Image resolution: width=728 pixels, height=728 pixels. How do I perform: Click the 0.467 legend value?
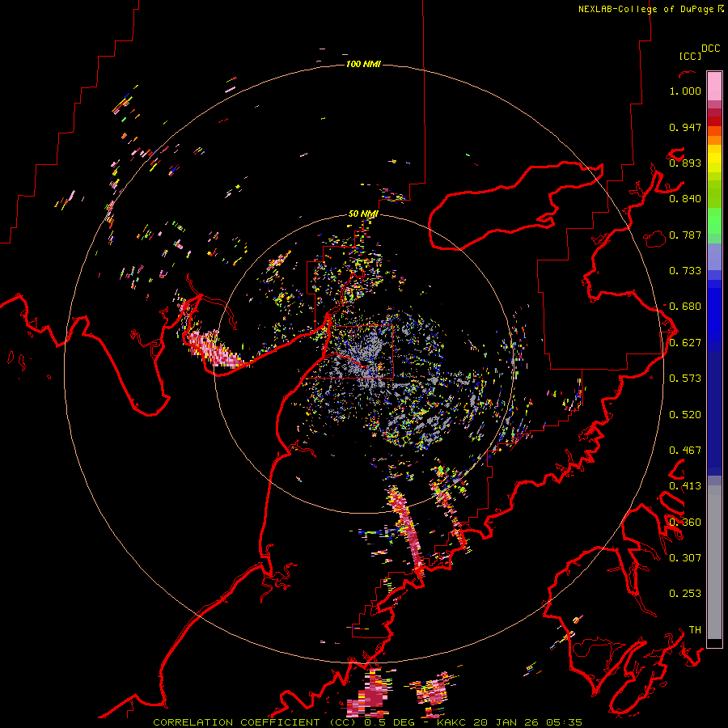click(685, 451)
